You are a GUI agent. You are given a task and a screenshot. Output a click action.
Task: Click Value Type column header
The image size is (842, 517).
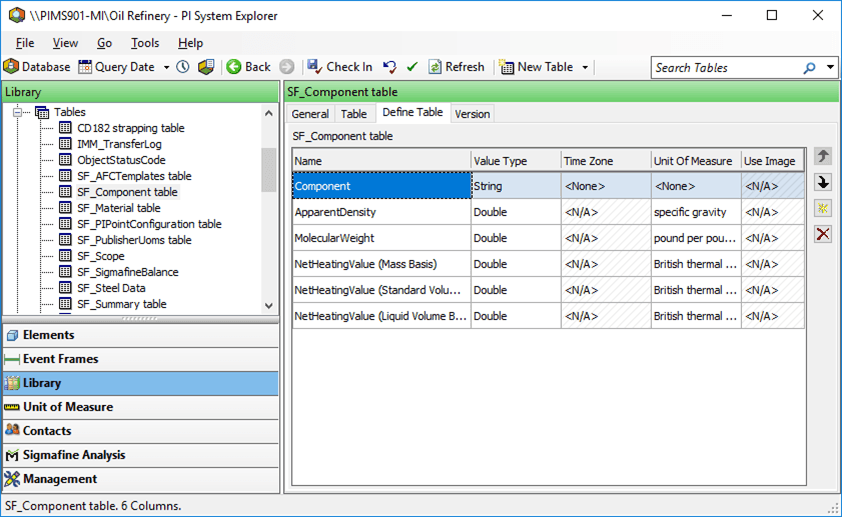pyautogui.click(x=516, y=161)
